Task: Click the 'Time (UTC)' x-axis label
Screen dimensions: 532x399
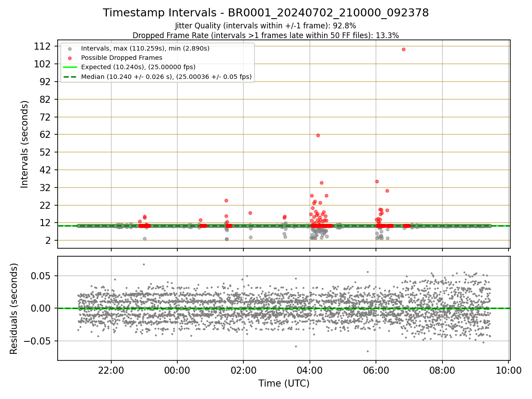Action: [284, 383]
